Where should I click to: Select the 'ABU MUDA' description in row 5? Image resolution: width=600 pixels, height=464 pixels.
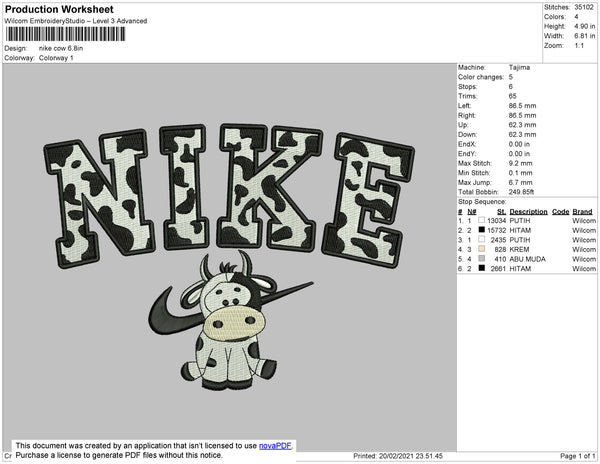[x=527, y=259]
